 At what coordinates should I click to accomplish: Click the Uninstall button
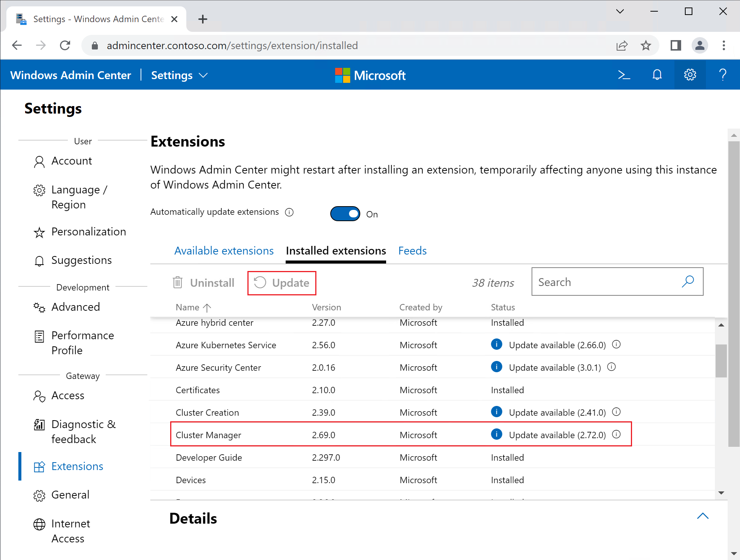coord(204,283)
